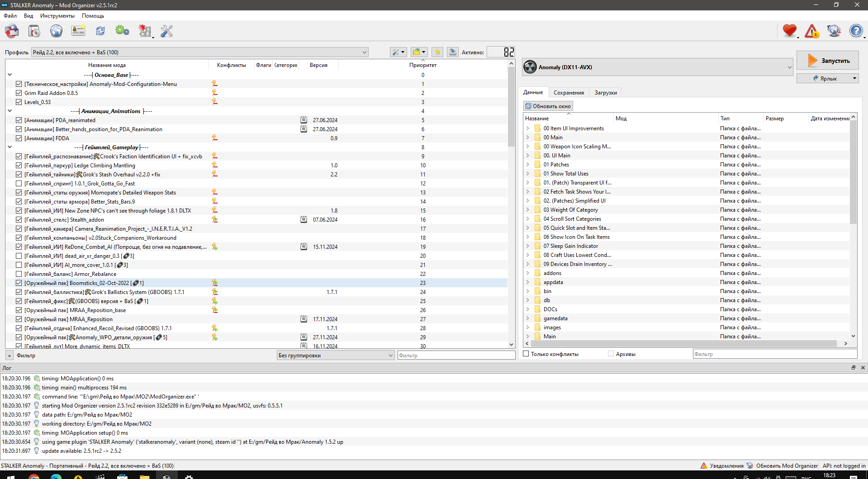Toggle the Архивы checkbox
Screen dimensions: 868x479
(611, 354)
